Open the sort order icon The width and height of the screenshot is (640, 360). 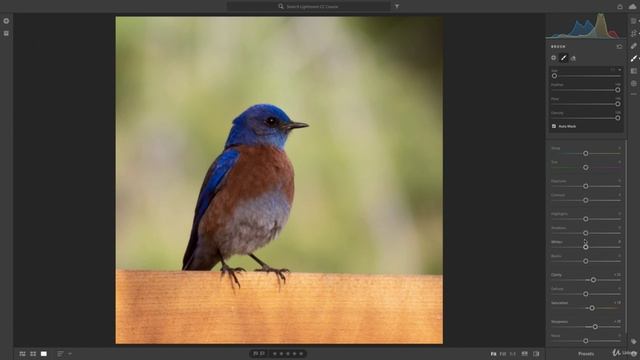(x=60, y=354)
